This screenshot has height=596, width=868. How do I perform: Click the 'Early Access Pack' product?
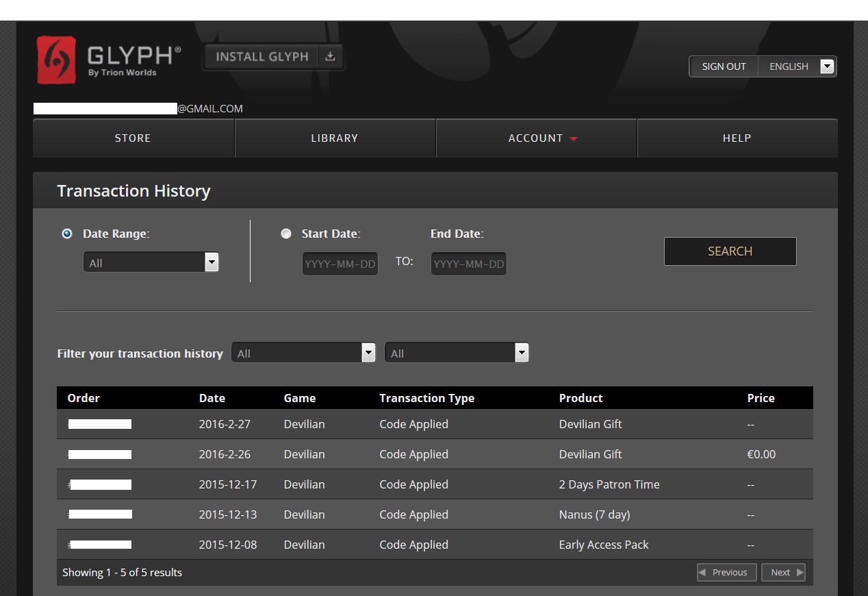click(604, 545)
